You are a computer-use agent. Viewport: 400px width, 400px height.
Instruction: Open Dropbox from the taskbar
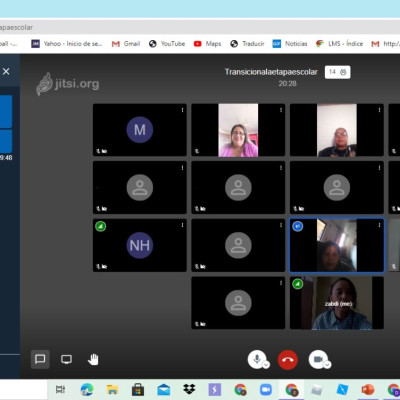tap(189, 389)
